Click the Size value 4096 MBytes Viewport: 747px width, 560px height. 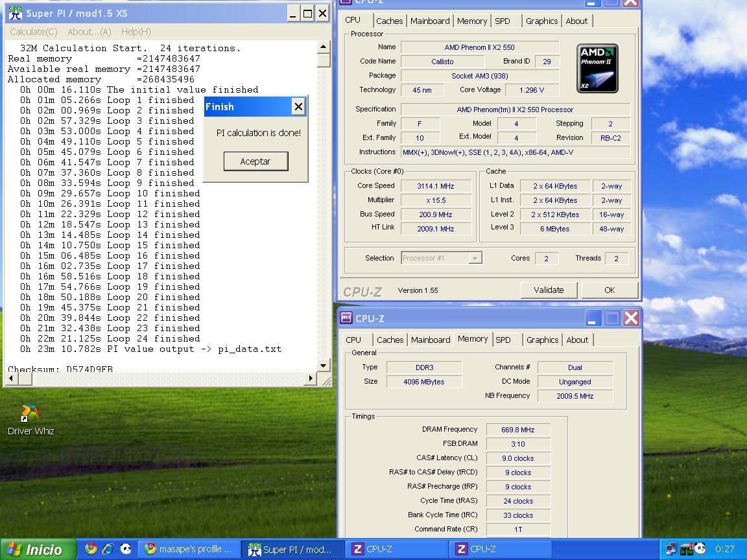(424, 381)
